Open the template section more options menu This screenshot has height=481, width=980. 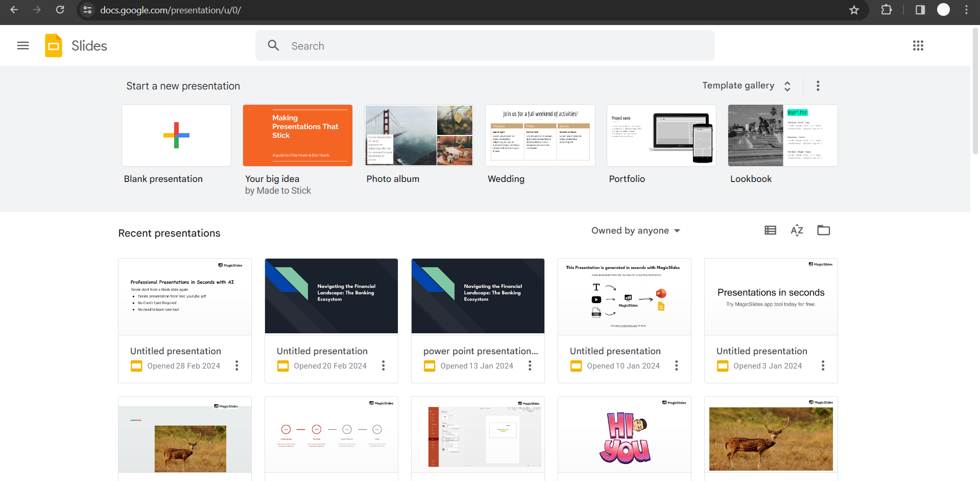point(818,86)
